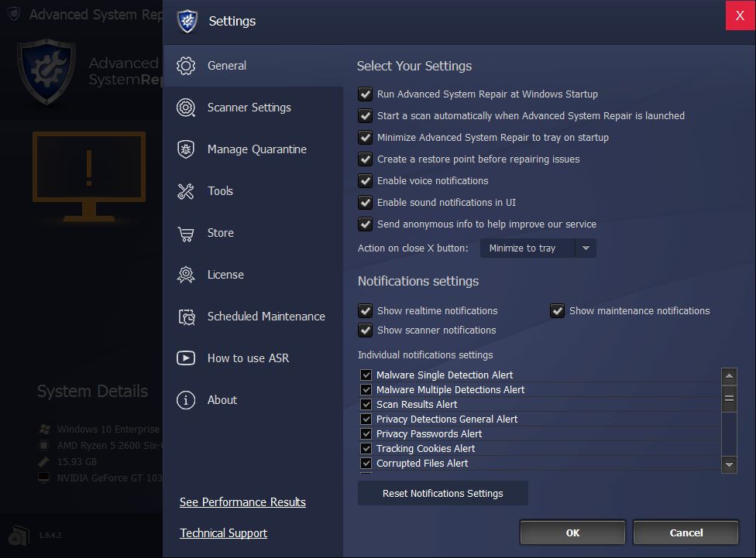
Task: Click the bottom-left icon beside version 1.9.4.2
Action: (19, 536)
